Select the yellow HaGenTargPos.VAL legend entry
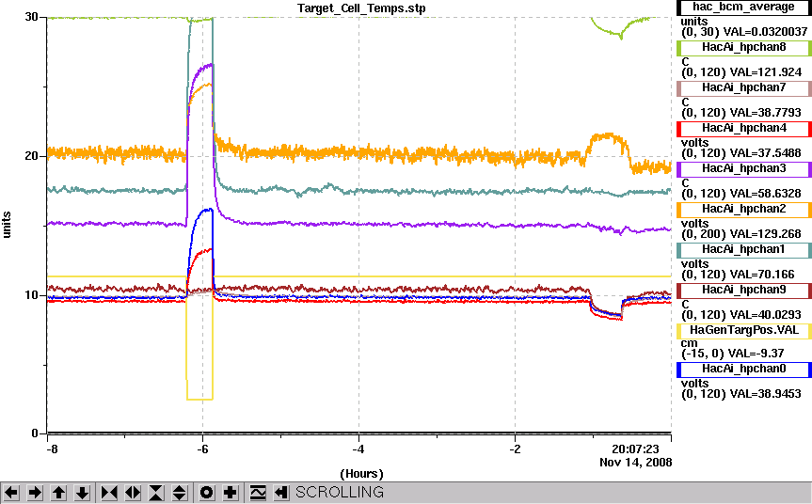 click(x=743, y=331)
